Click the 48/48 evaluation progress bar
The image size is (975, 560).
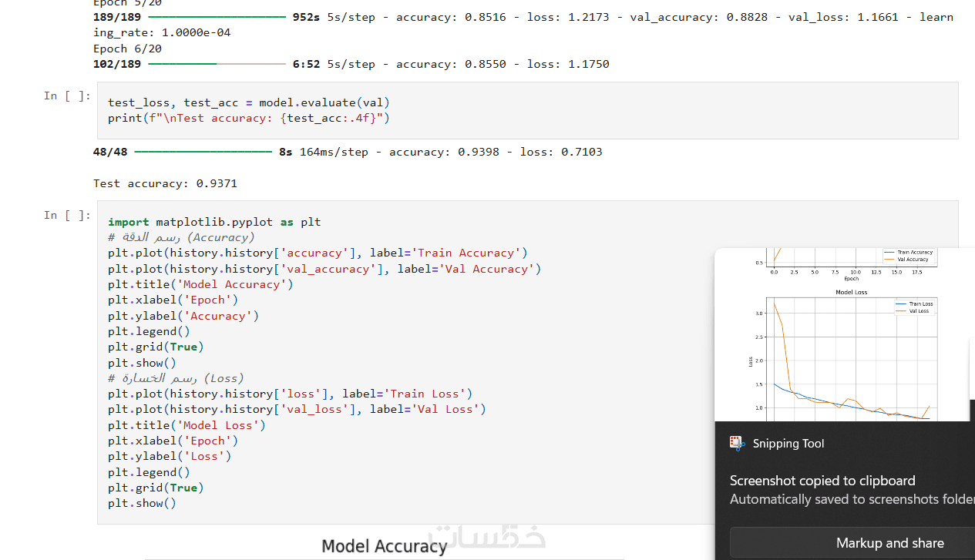tap(203, 152)
